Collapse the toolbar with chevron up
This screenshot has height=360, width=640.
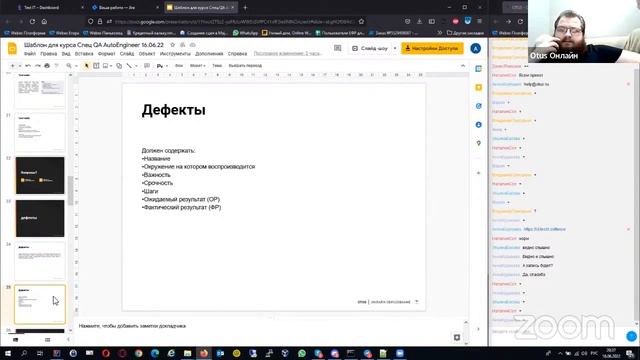tap(463, 66)
